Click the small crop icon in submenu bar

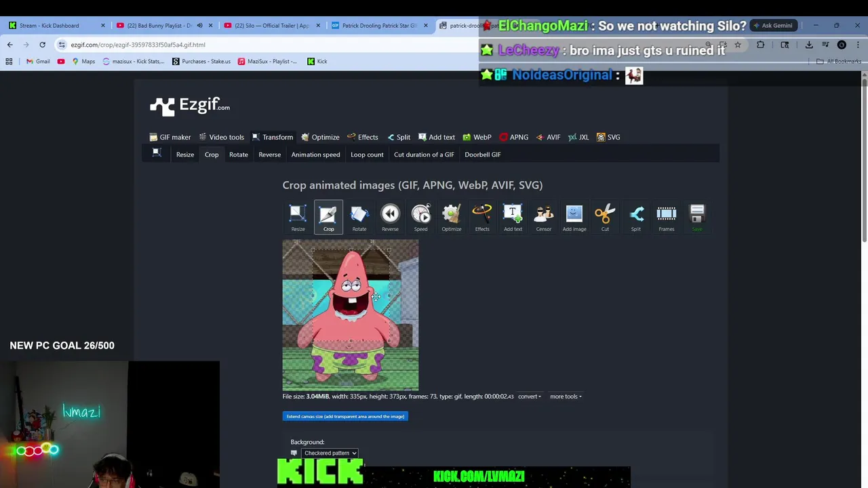[x=157, y=152]
